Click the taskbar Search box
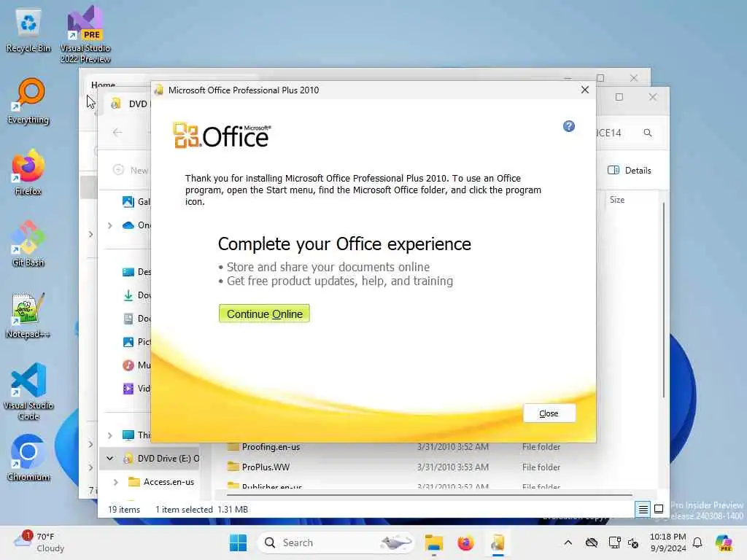The height and width of the screenshot is (560, 747). [x=336, y=542]
